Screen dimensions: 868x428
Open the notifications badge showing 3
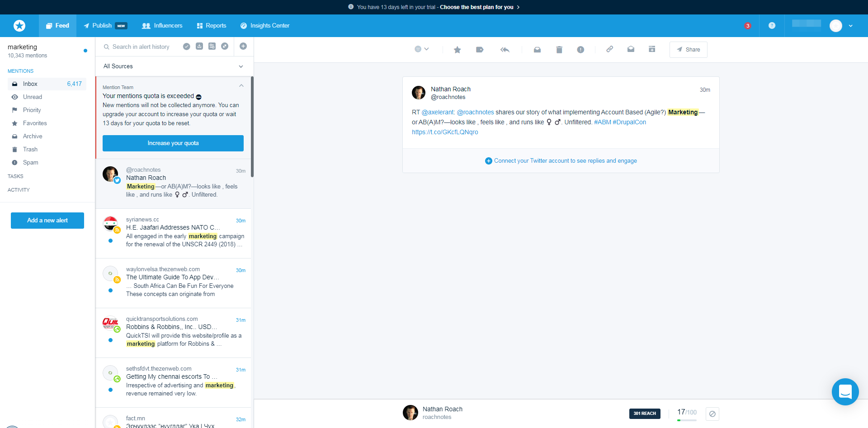click(748, 26)
